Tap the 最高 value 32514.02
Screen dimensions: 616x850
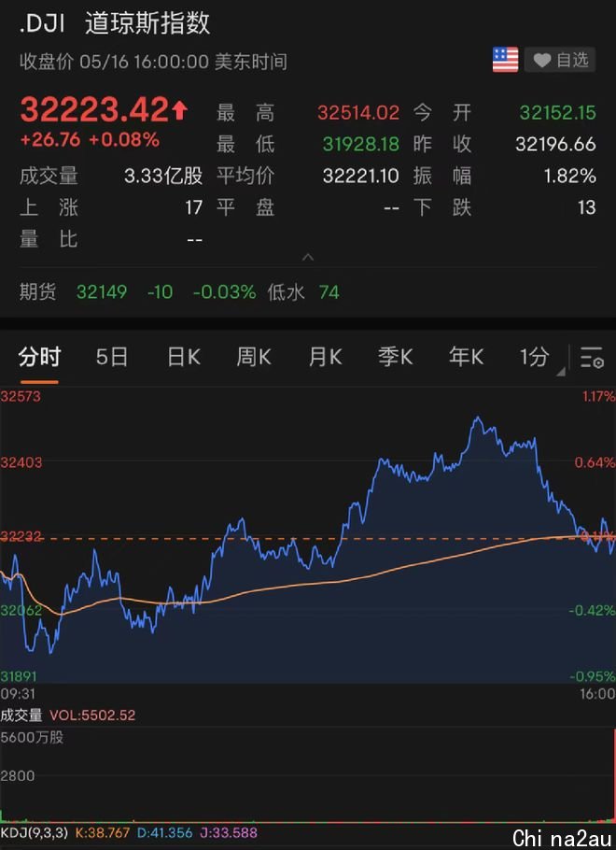point(358,113)
